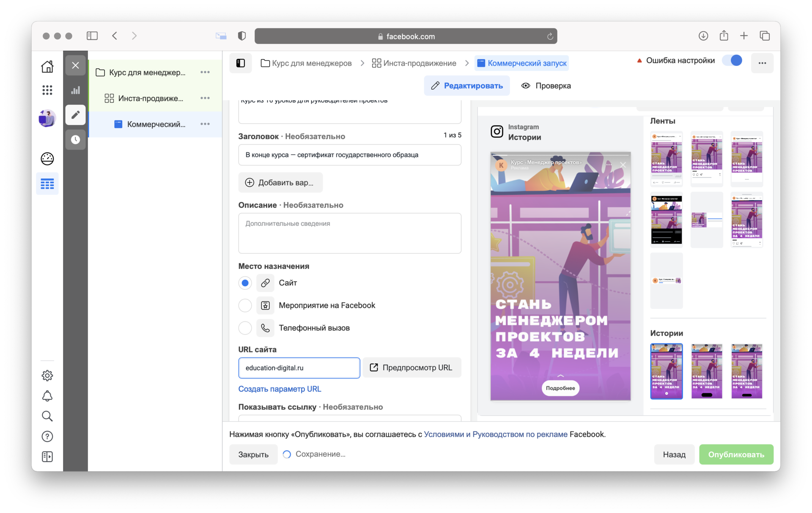Click the notifications bell icon
812x513 pixels.
(47, 396)
